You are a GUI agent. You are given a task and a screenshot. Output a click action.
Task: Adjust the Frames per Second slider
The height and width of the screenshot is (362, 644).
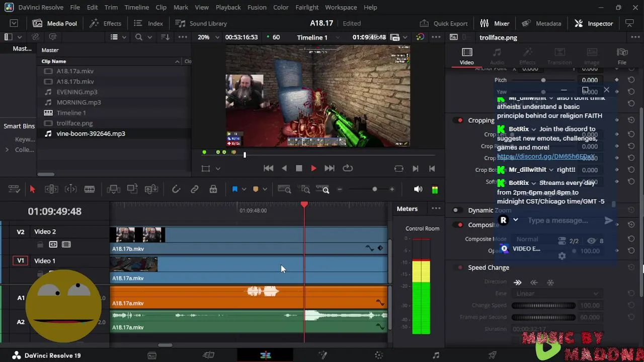pos(543,317)
